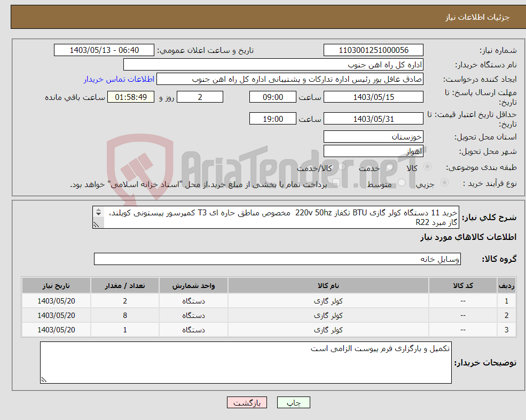
Task: Click the announcement date field 1403/05/13 - 06:40
Action: pos(104,50)
